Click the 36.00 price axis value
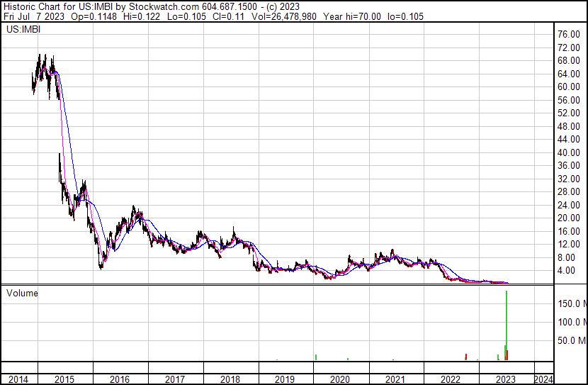Screen dimensions: 588x385 pos(569,165)
